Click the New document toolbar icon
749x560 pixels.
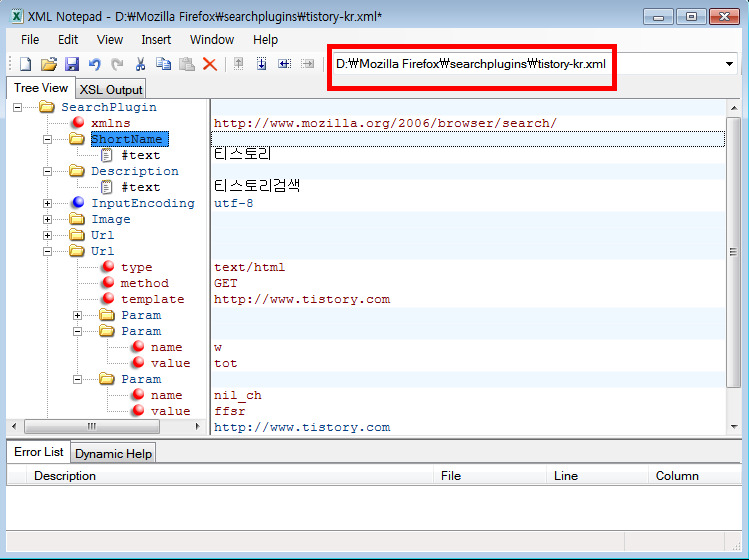(26, 64)
